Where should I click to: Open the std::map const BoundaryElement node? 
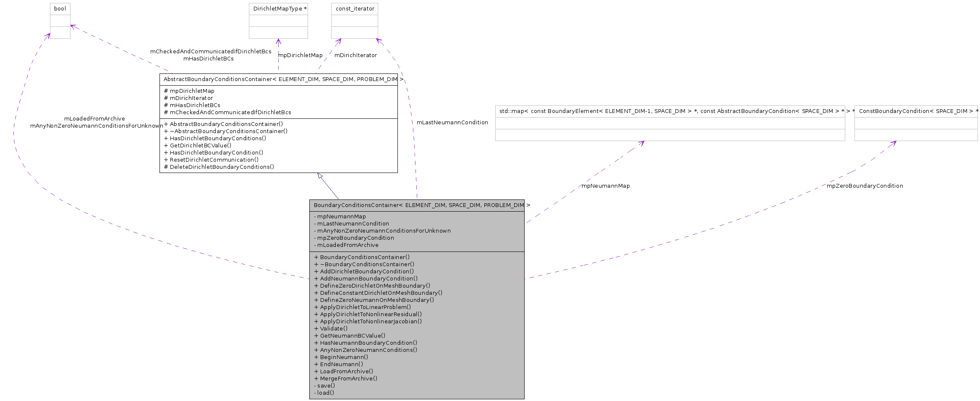coord(670,123)
